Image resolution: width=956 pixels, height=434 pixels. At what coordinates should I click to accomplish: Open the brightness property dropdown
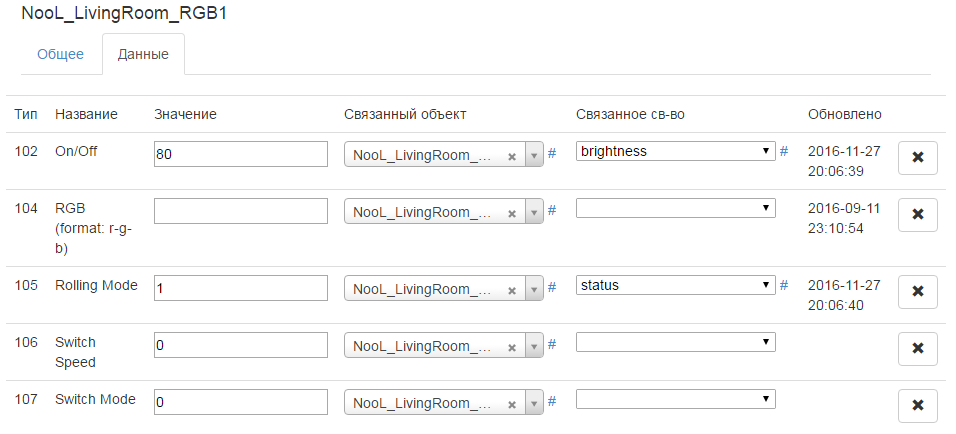point(676,151)
